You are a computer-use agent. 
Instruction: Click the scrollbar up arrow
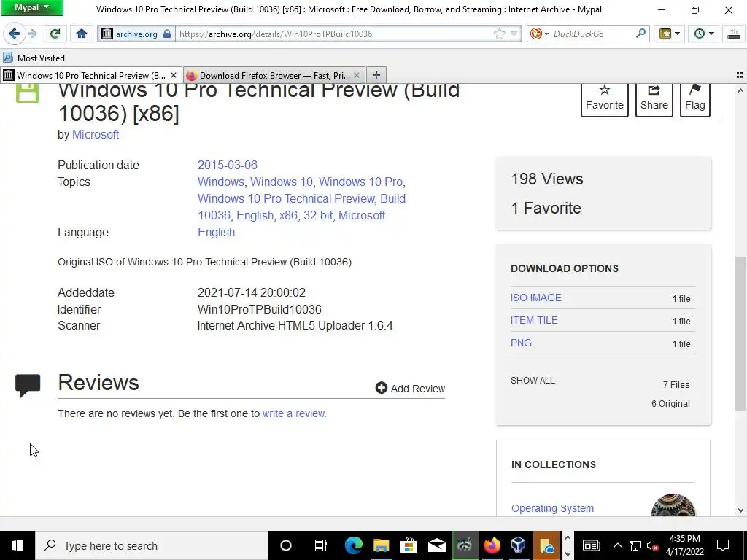740,90
